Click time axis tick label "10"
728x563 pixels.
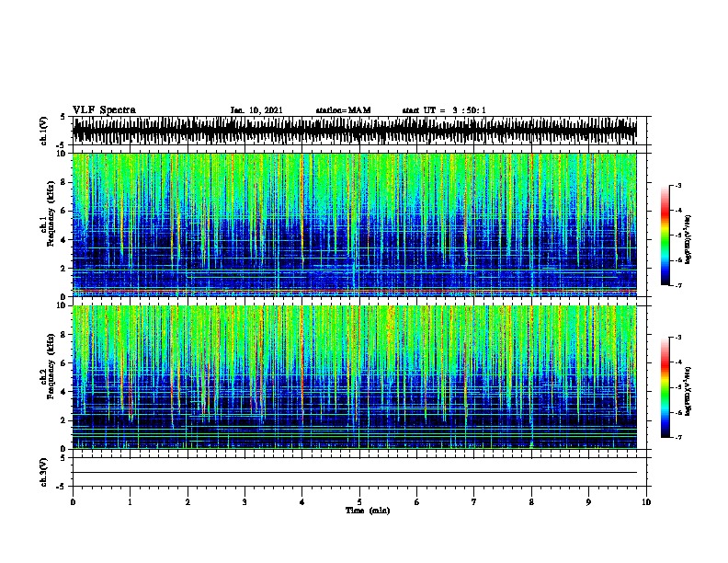(x=646, y=502)
